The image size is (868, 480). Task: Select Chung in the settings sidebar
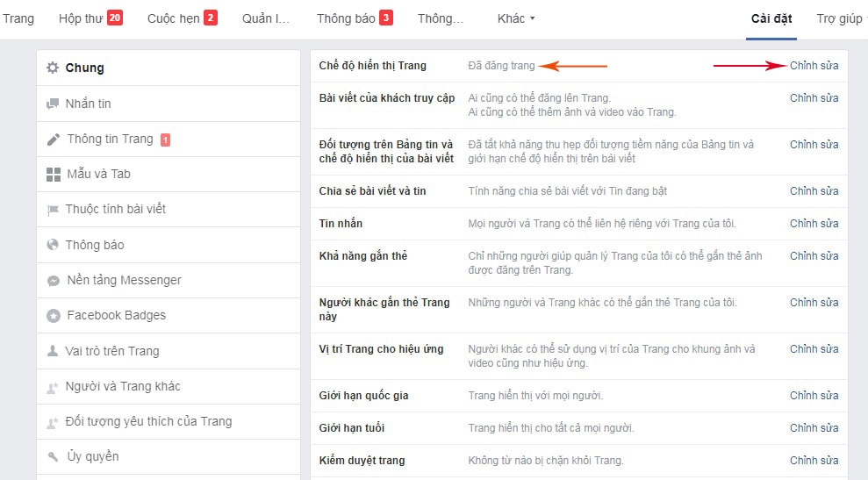169,68
